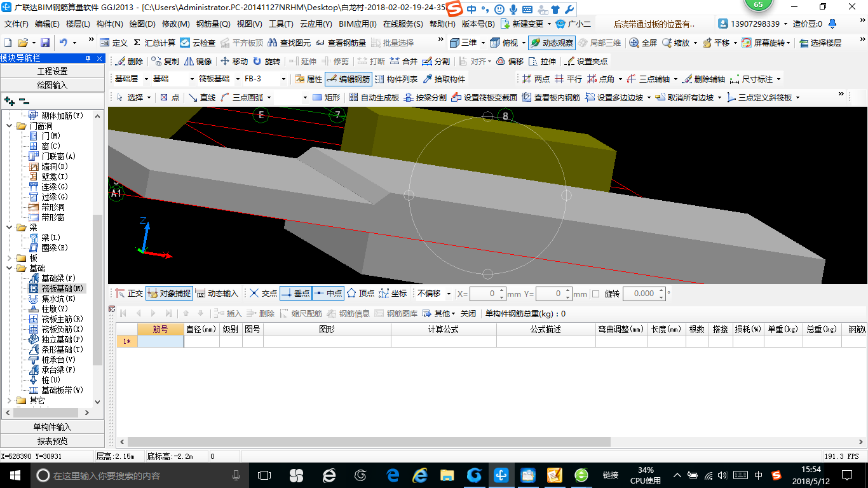Click 新建变更 button

pos(526,24)
